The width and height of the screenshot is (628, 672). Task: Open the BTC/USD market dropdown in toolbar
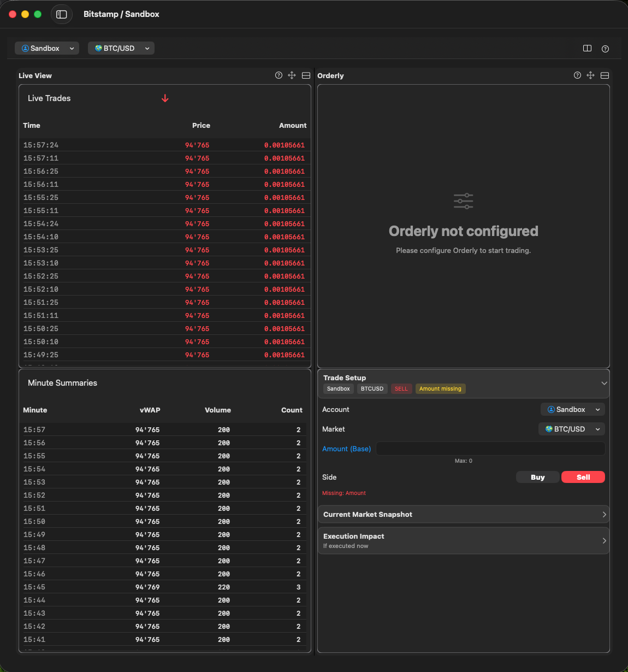pyautogui.click(x=121, y=48)
